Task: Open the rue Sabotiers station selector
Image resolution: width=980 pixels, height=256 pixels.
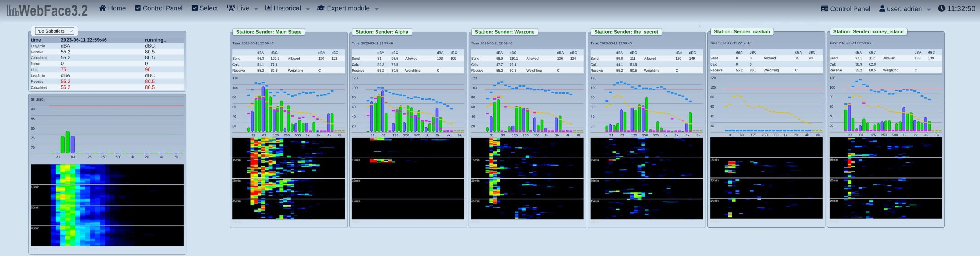Action: (54, 31)
